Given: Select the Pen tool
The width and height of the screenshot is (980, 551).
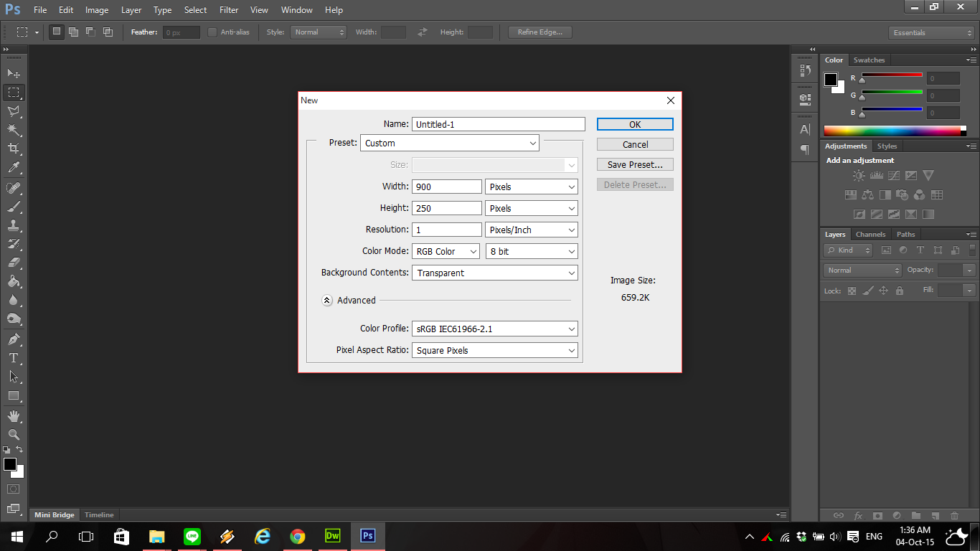Looking at the screenshot, I should click(x=14, y=339).
